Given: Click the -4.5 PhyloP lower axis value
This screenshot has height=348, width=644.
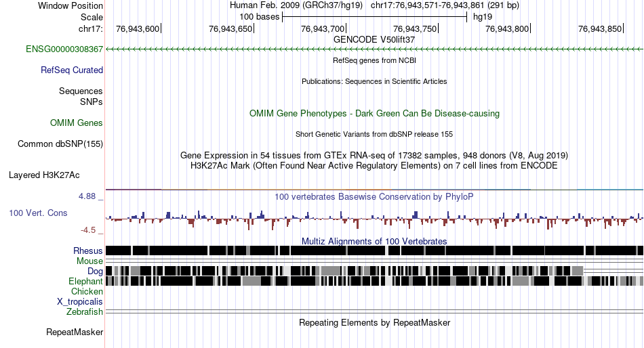Looking at the screenshot, I should [x=88, y=230].
